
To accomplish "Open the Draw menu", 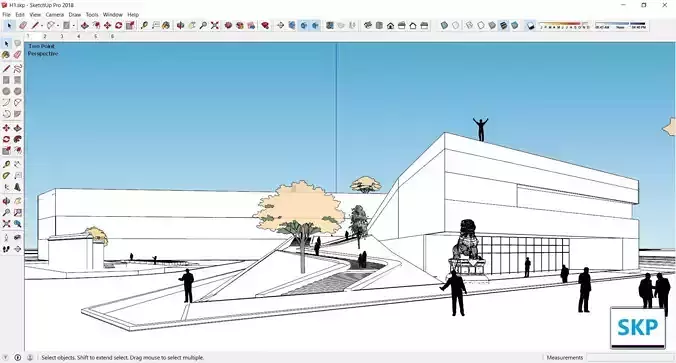I will coord(75,14).
